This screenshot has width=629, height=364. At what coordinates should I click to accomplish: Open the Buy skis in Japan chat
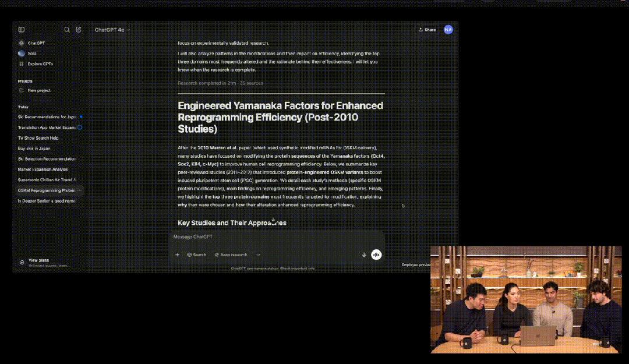coord(34,149)
